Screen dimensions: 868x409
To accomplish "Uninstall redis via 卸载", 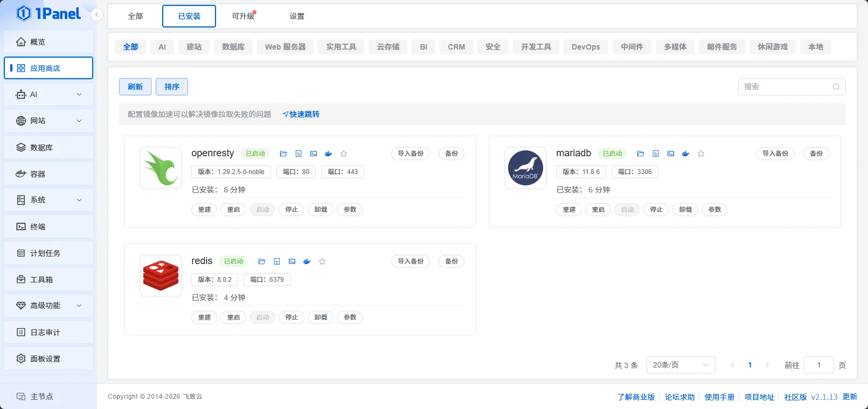I will pyautogui.click(x=321, y=317).
